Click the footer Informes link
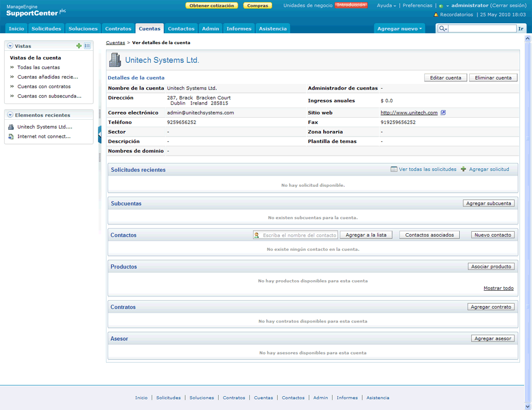 click(x=347, y=397)
